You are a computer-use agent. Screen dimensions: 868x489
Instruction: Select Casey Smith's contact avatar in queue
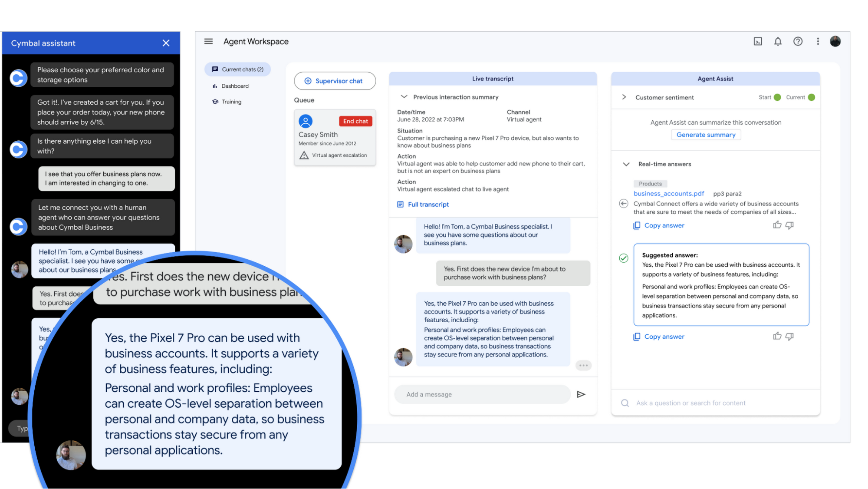306,121
